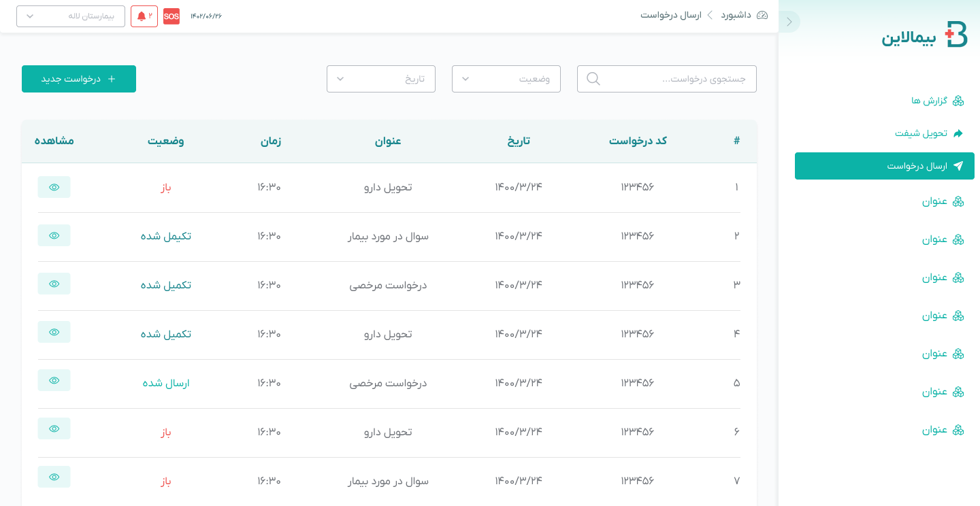The image size is (980, 506).
Task: Click the کد درخواست column header
Action: [x=638, y=141]
